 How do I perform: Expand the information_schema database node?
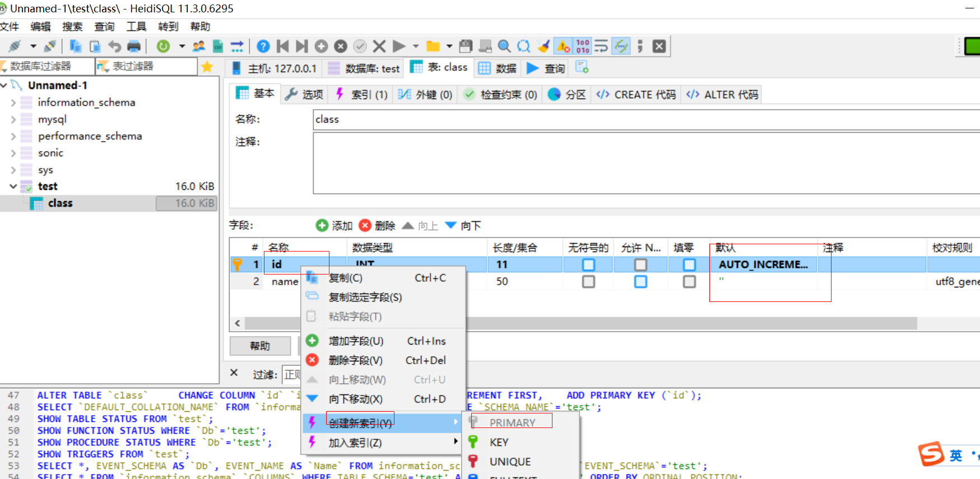(x=13, y=103)
